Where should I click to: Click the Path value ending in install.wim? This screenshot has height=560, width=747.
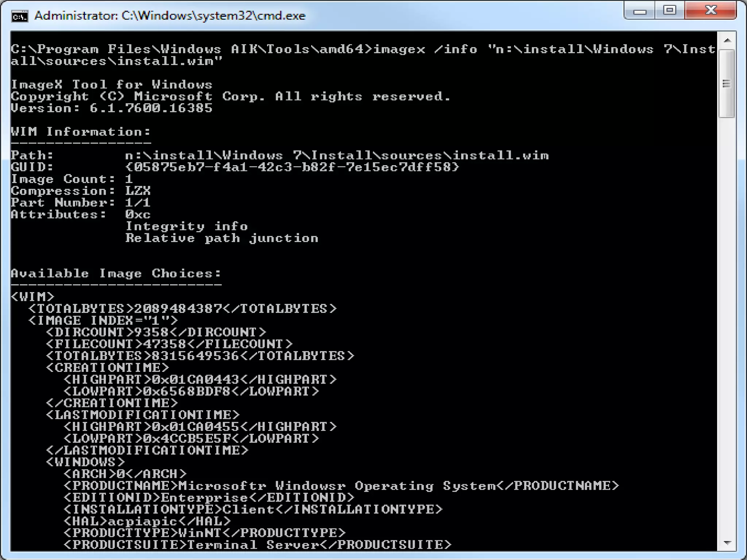tap(337, 155)
